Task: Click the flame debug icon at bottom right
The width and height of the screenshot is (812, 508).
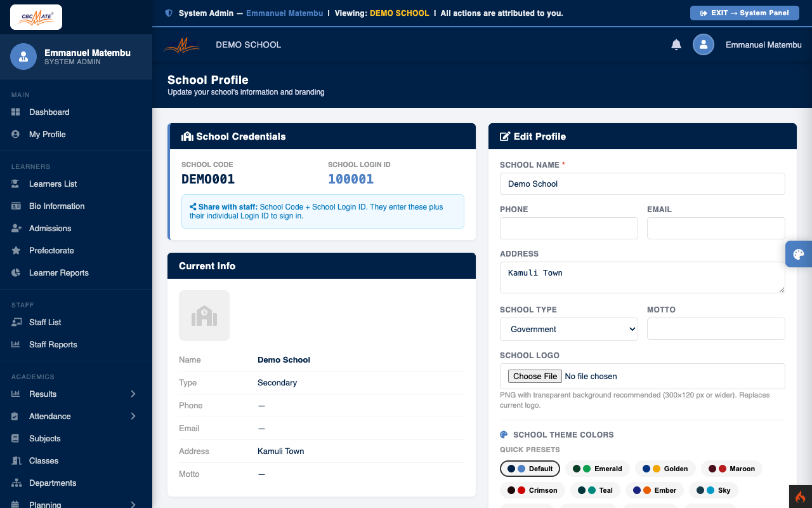Action: pos(801,497)
